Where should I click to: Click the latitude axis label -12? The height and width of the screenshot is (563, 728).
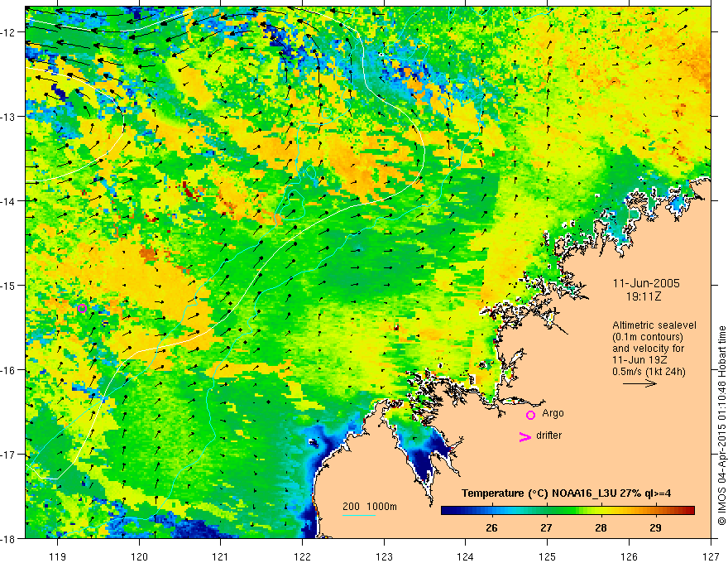[x=9, y=32]
